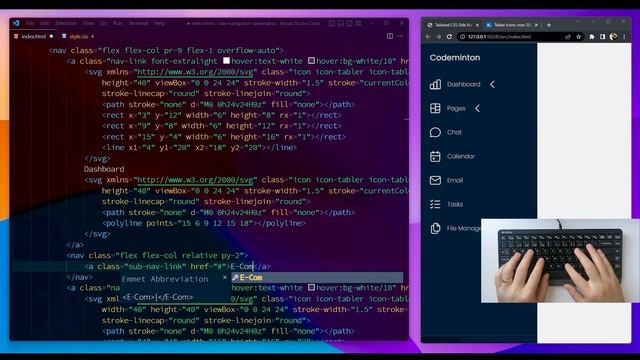Image resolution: width=640 pixels, height=360 pixels.
Task: Switch to the index.html editor tab
Action: click(33, 36)
